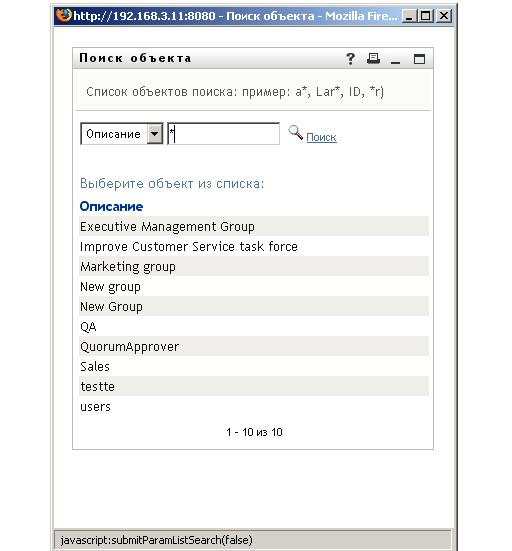
Task: Click the Поиск link
Action: pos(321,137)
